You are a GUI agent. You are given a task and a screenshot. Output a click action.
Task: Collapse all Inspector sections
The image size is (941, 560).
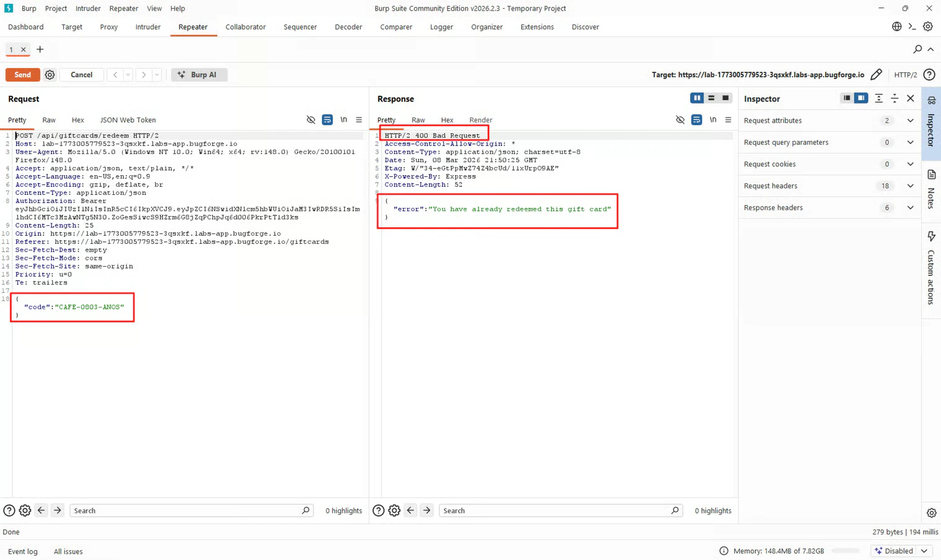click(x=895, y=98)
